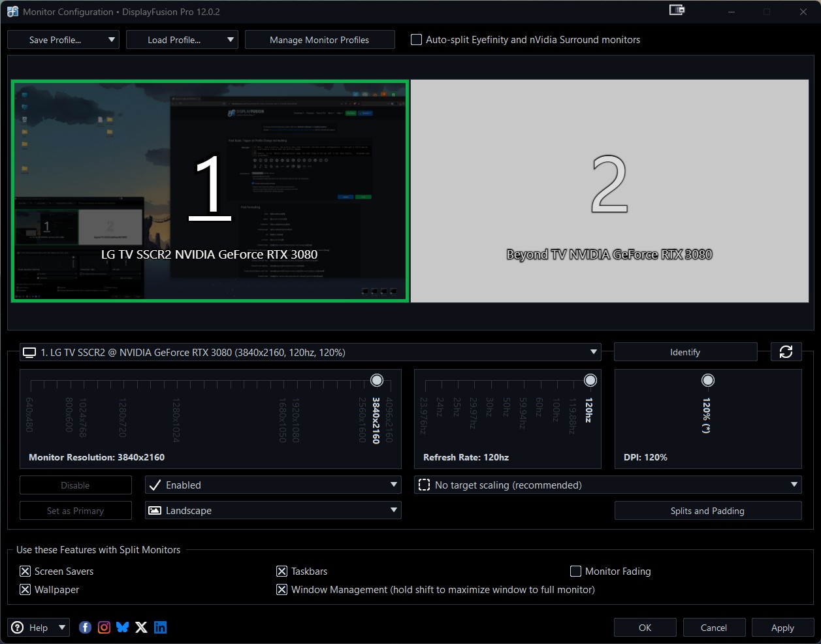Uncheck the Taskbars checkbox
The image size is (821, 644).
(x=282, y=572)
